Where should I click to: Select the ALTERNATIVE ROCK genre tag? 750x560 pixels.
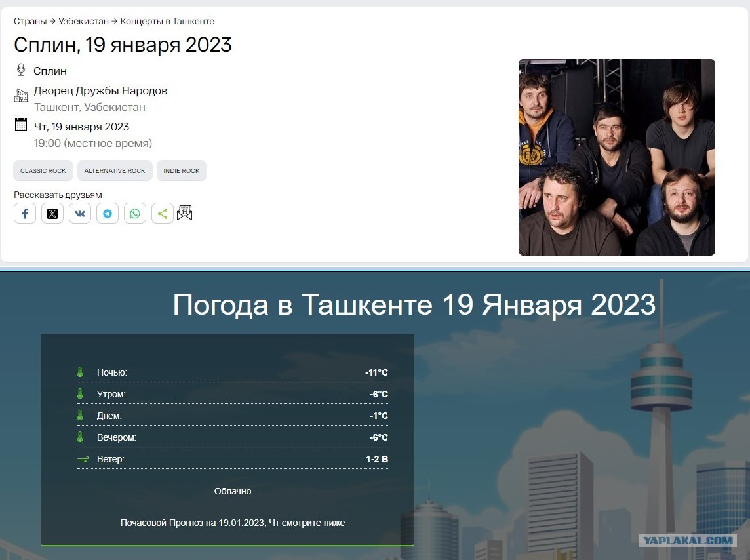point(115,170)
